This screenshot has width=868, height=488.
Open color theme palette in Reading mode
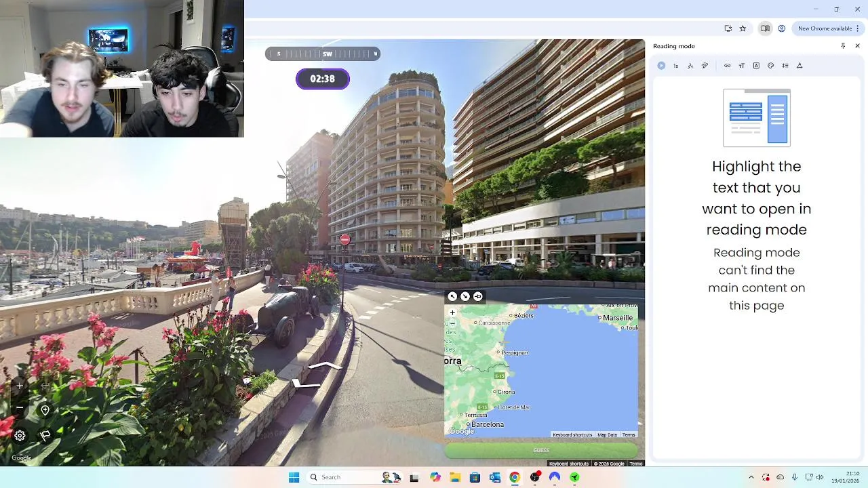click(x=770, y=66)
